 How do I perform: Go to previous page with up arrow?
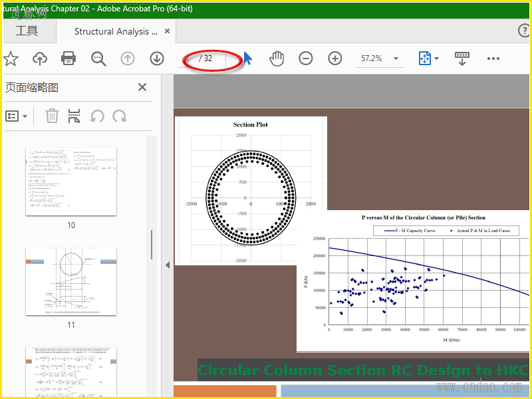(x=128, y=59)
